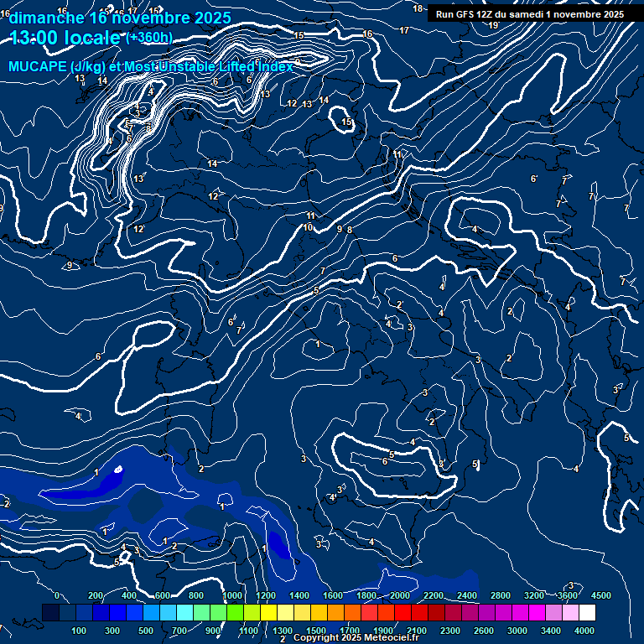Click the pale pink 3600–4000 legend swatch
Screen dimensions: 644x644
570,612
